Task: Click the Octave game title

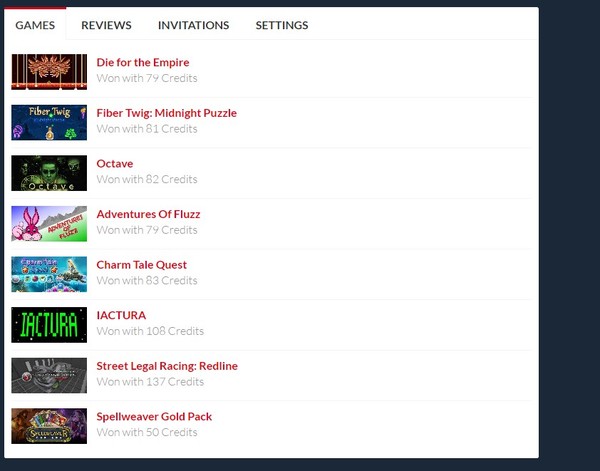Action: coord(115,164)
